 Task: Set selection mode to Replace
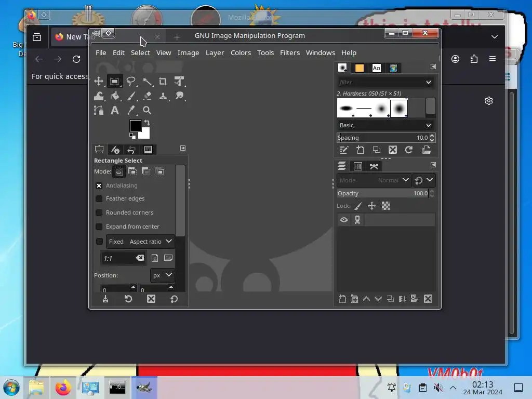(118, 171)
